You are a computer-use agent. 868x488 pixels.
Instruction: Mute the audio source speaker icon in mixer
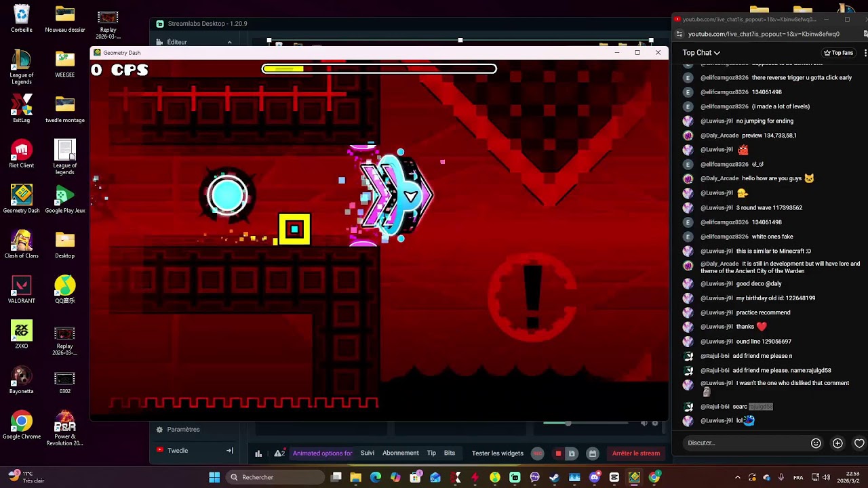[644, 423]
